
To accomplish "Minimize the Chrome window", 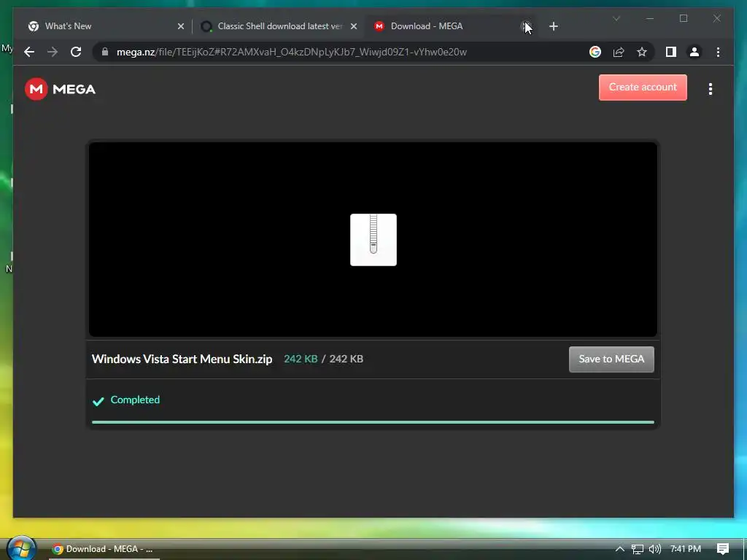I will [x=650, y=18].
